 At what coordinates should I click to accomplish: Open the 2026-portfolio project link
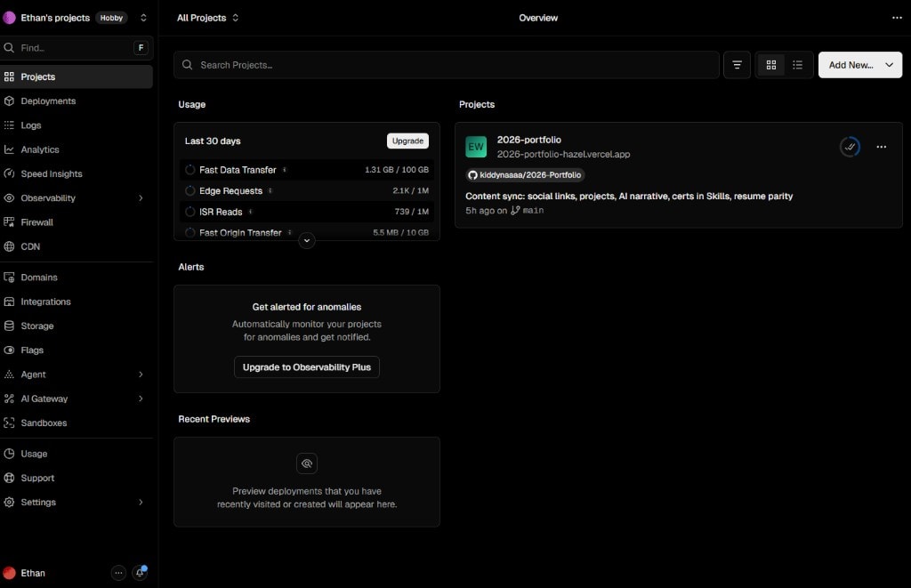tap(529, 140)
